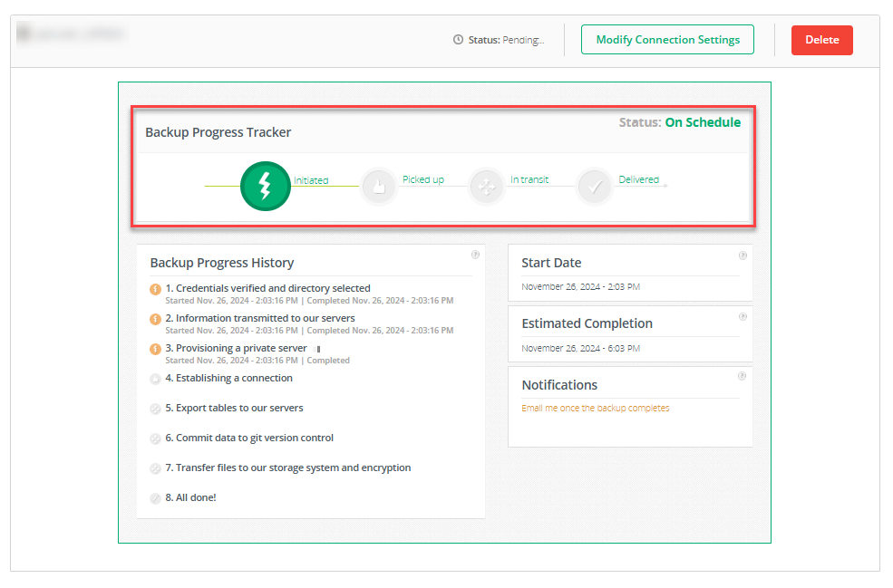This screenshot has width=893, height=588.
Task: Select '4. Establishing a connection' text
Action: point(229,378)
